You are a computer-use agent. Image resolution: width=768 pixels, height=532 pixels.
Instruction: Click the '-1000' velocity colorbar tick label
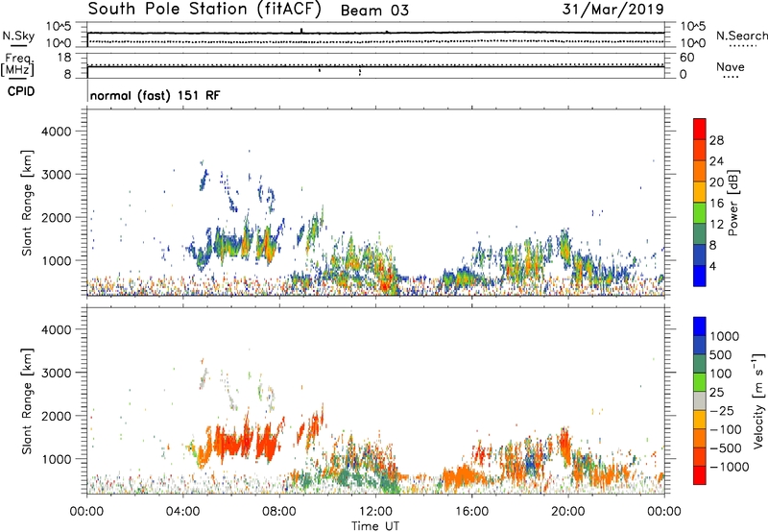(x=730, y=467)
